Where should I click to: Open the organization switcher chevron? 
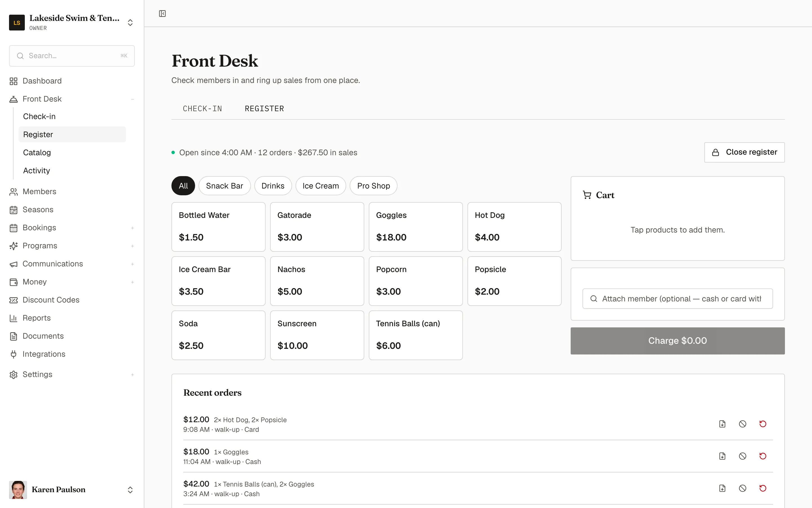tap(130, 23)
